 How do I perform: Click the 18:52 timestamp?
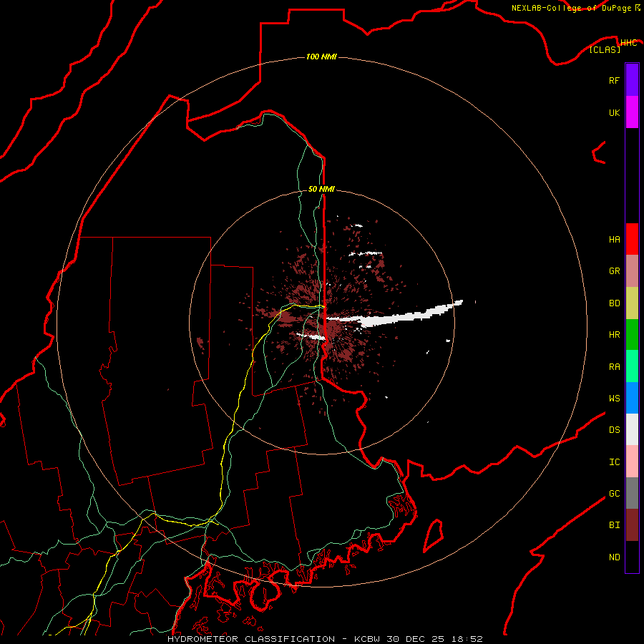point(467,639)
